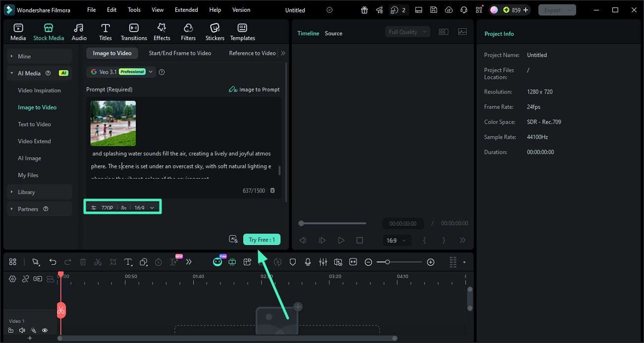Open the preview 16:9 aspect ratio dropdown
The image size is (644, 343).
point(396,240)
